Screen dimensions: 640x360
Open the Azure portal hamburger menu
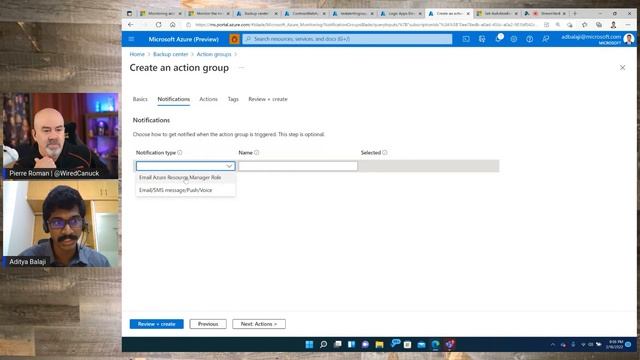[x=131, y=39]
